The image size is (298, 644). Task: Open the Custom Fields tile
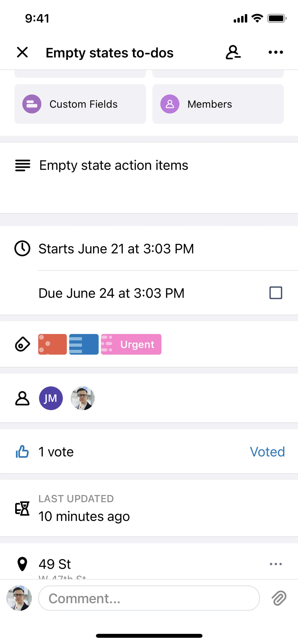[80, 104]
